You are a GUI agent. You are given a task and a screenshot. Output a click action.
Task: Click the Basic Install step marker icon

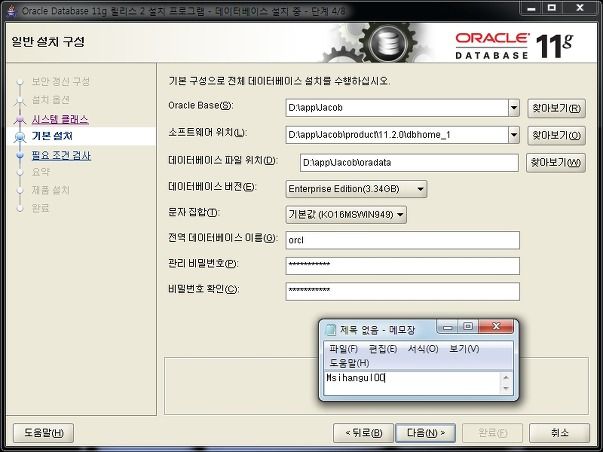19,137
